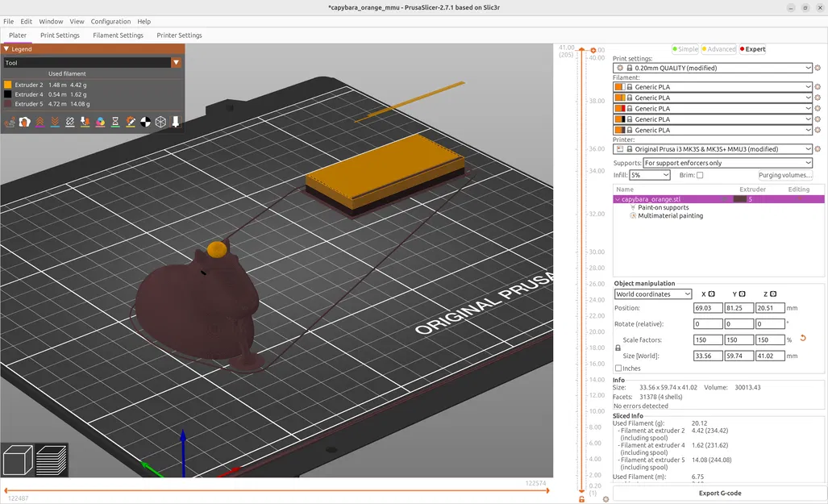
Task: Click the Export G-code button
Action: [x=719, y=493]
